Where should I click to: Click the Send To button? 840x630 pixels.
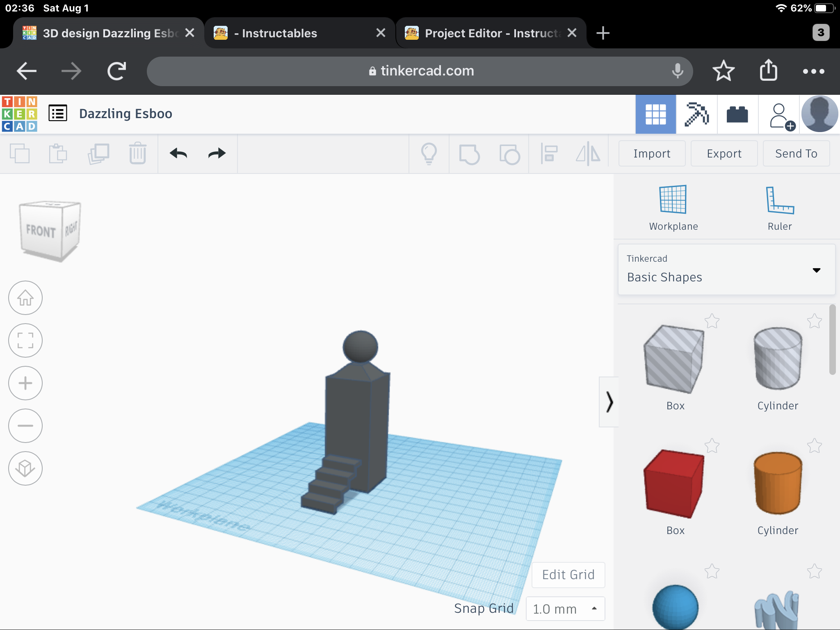click(x=796, y=153)
